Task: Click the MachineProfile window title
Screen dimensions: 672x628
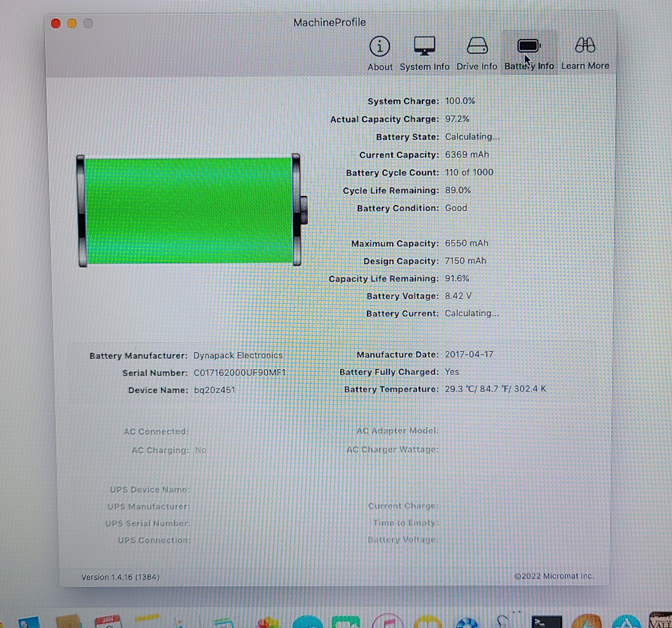Action: tap(330, 22)
